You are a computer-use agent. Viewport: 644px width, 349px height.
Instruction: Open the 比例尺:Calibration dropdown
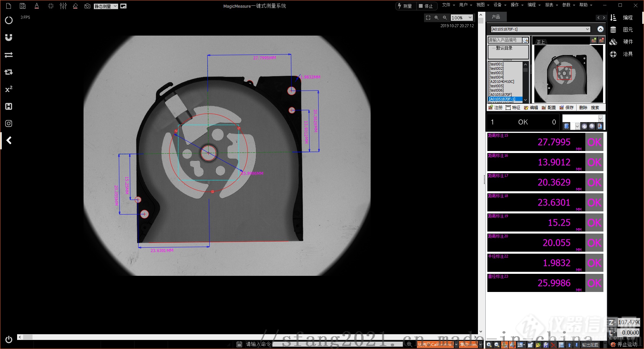[x=437, y=344]
